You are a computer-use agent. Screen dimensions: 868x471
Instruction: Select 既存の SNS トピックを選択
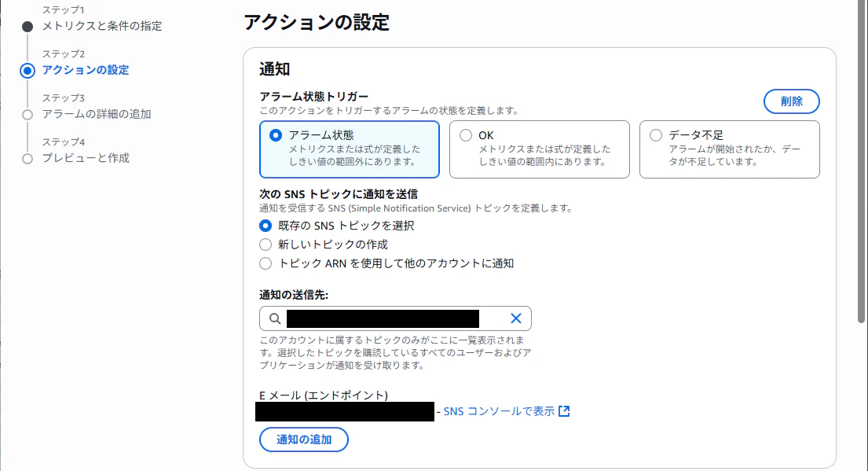click(x=266, y=226)
